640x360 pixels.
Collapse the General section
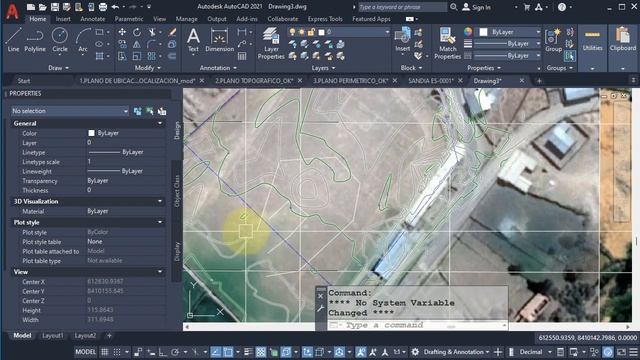coord(160,123)
